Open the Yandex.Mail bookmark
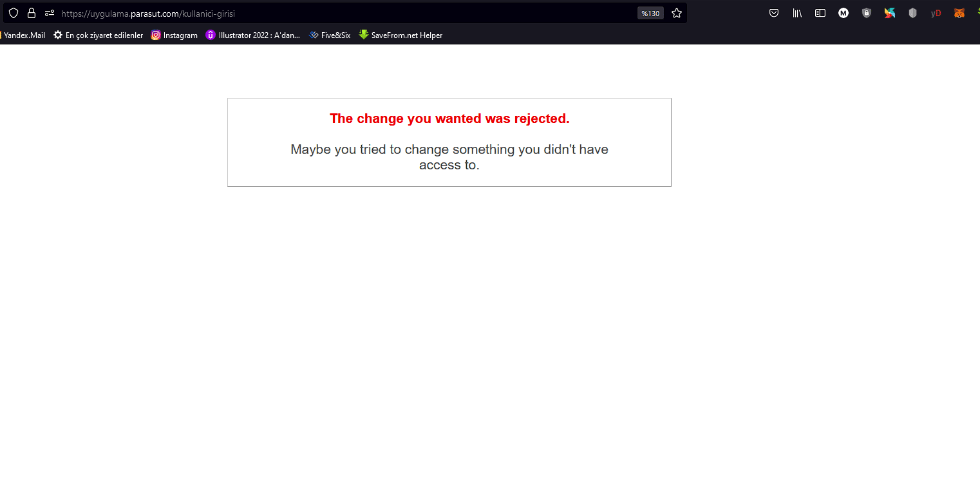 coord(24,35)
